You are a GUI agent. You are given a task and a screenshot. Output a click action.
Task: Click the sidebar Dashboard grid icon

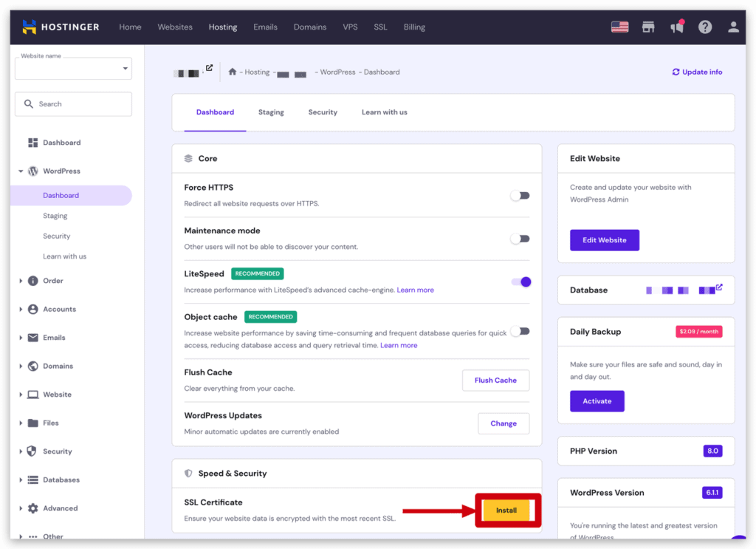pyautogui.click(x=32, y=143)
